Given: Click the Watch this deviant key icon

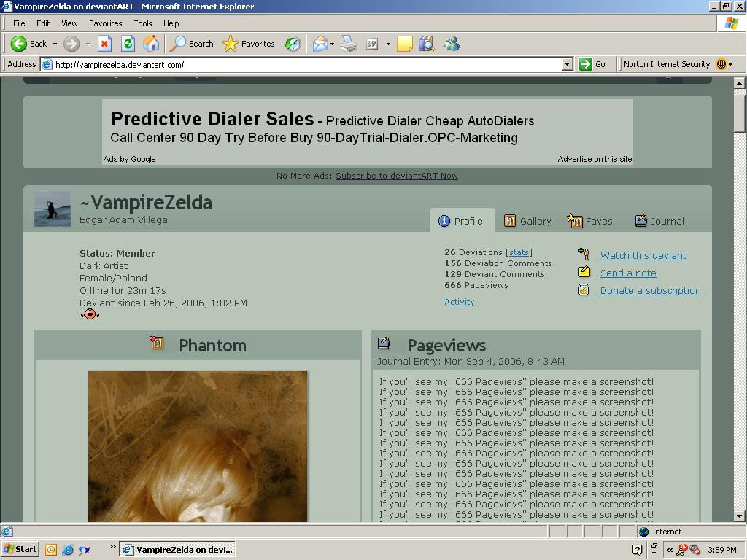Looking at the screenshot, I should (584, 254).
